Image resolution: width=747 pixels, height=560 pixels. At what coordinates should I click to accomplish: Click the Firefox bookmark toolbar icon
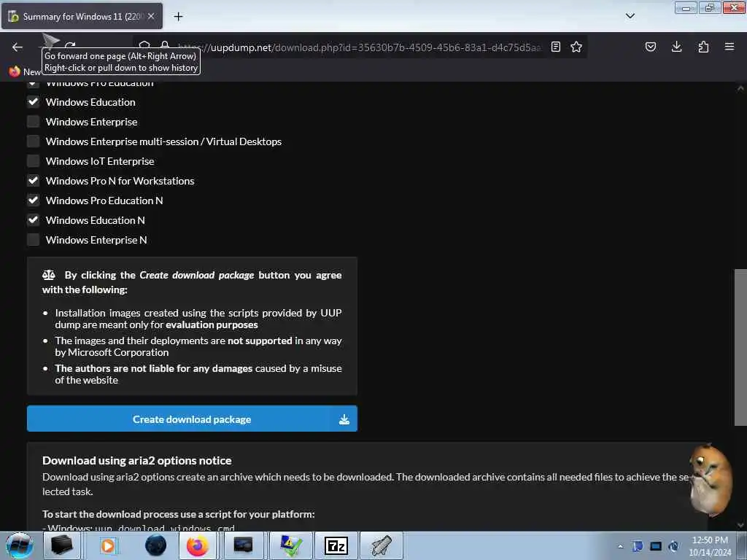(15, 71)
